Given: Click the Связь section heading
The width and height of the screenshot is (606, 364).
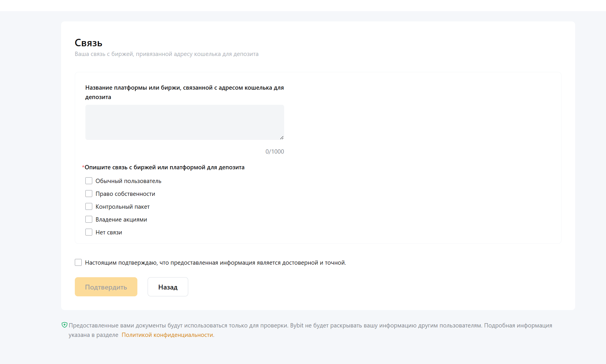Looking at the screenshot, I should click(x=89, y=43).
